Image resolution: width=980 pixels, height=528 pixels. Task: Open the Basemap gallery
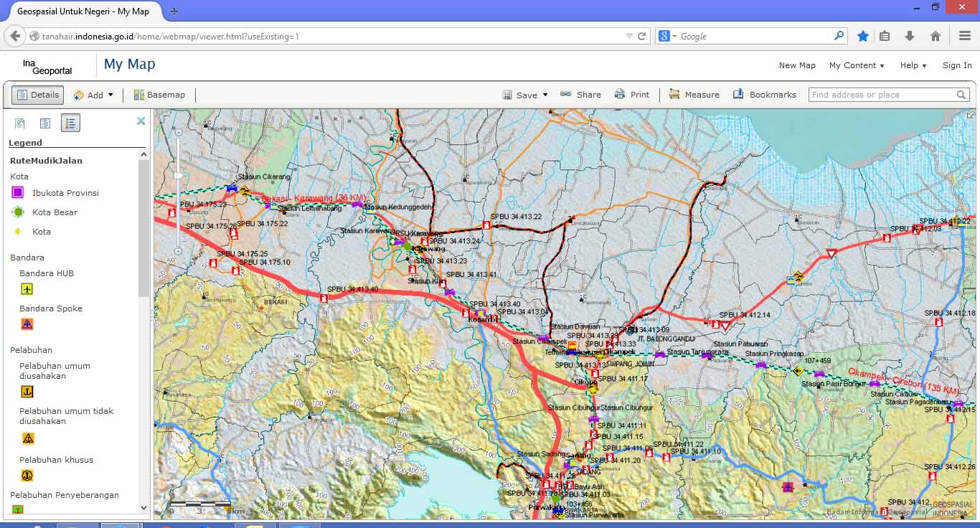(x=159, y=95)
